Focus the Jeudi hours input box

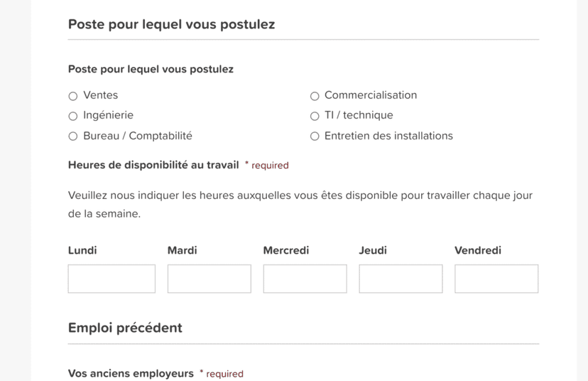coord(401,279)
